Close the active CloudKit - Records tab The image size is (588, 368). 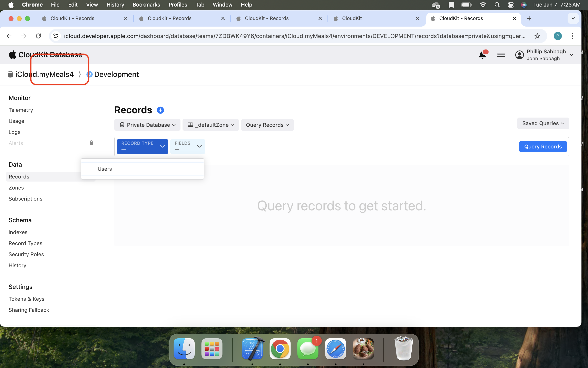tap(514, 18)
